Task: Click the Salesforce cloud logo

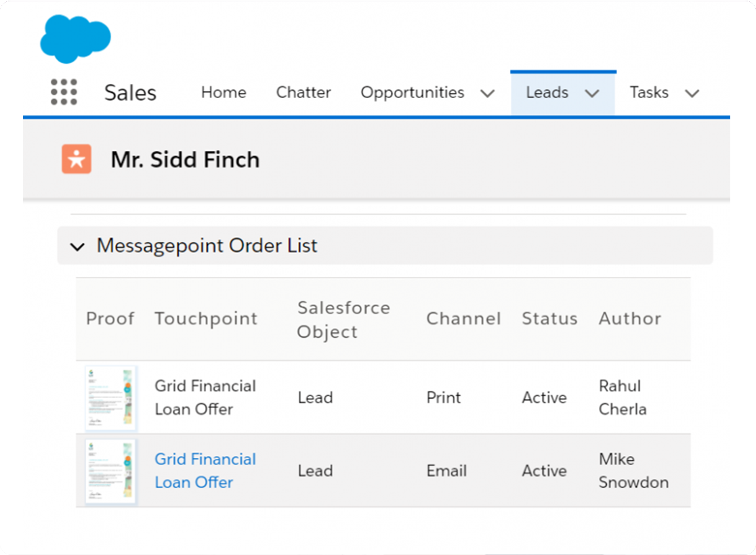Action: [75, 39]
